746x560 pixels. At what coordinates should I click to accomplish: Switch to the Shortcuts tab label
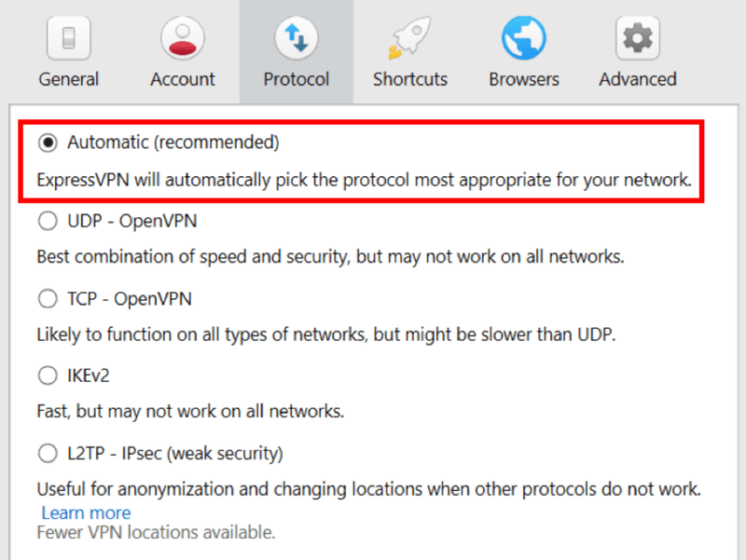point(410,79)
